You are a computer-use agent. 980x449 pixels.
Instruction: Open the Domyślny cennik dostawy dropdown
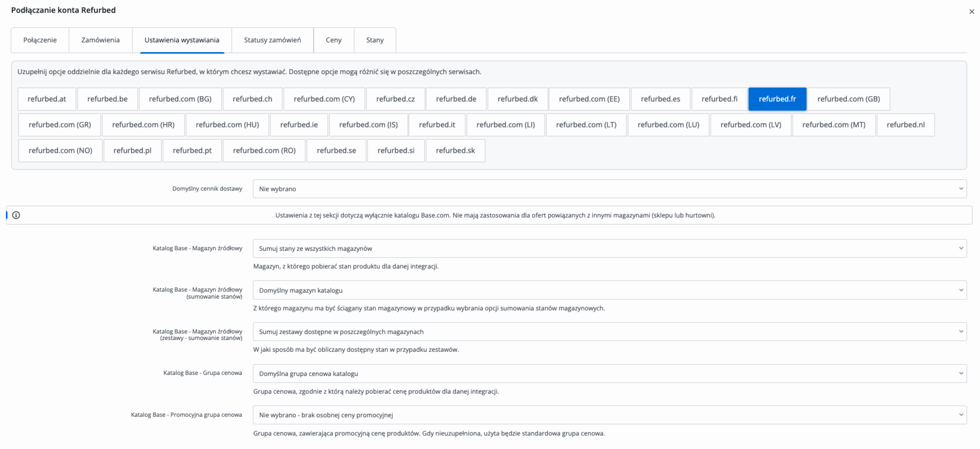pos(609,189)
